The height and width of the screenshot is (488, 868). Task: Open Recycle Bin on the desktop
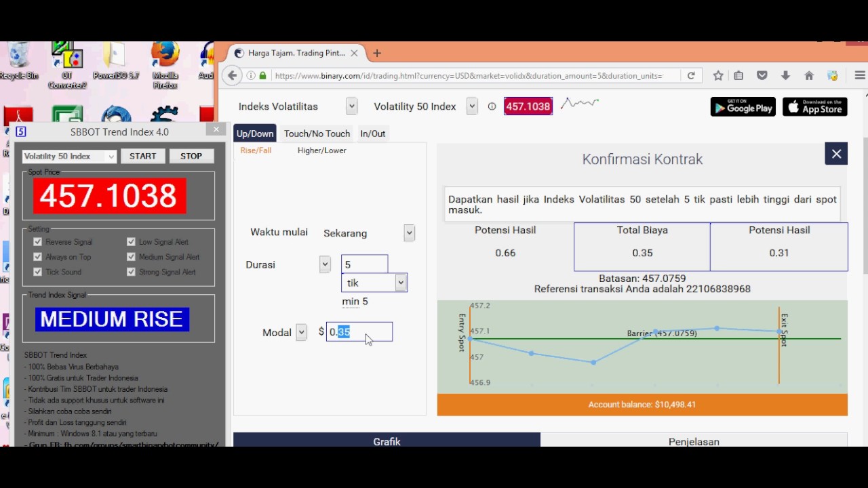[x=19, y=61]
